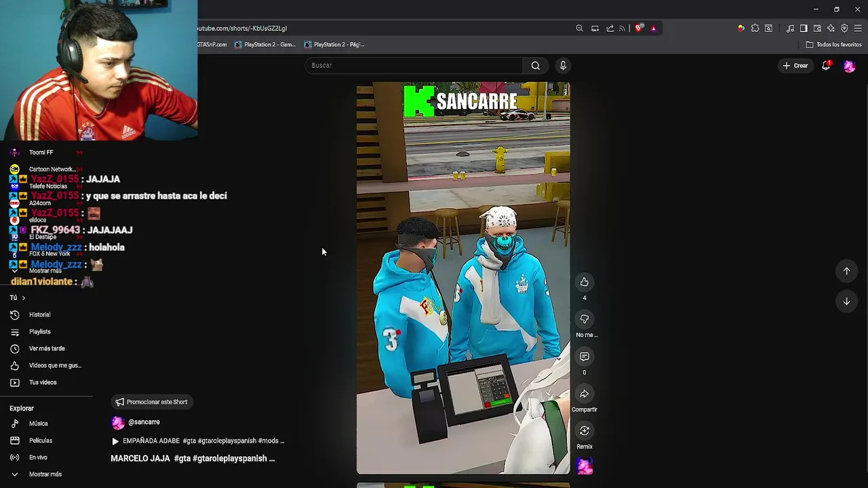Click the colorful balls extension icon
The width and height of the screenshot is (868, 488).
(741, 28)
